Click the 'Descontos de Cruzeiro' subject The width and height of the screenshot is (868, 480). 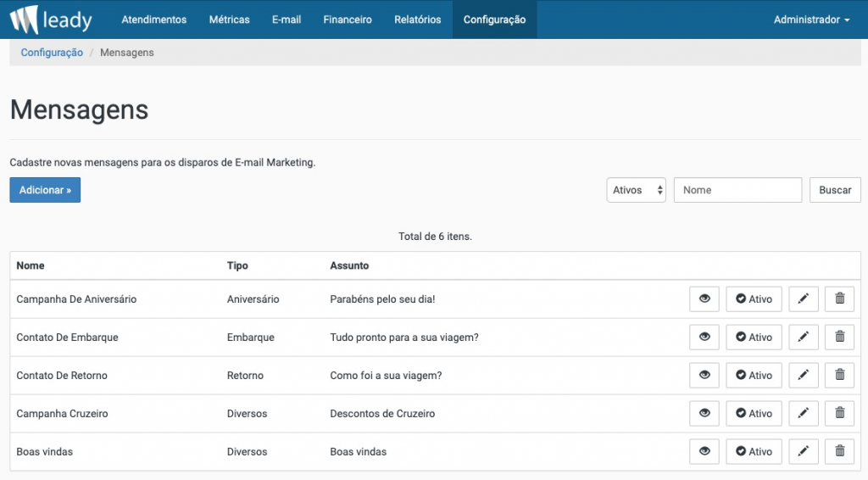(382, 414)
